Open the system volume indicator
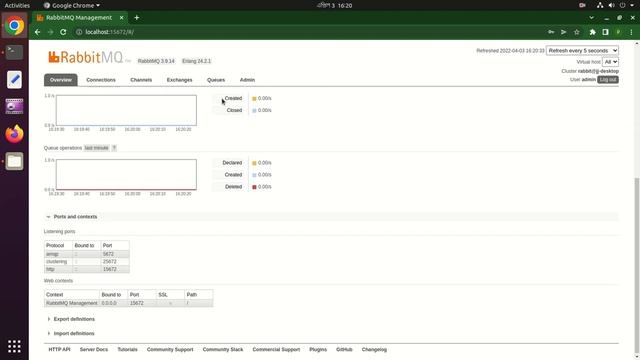The width and height of the screenshot is (640, 360). tap(611, 5)
